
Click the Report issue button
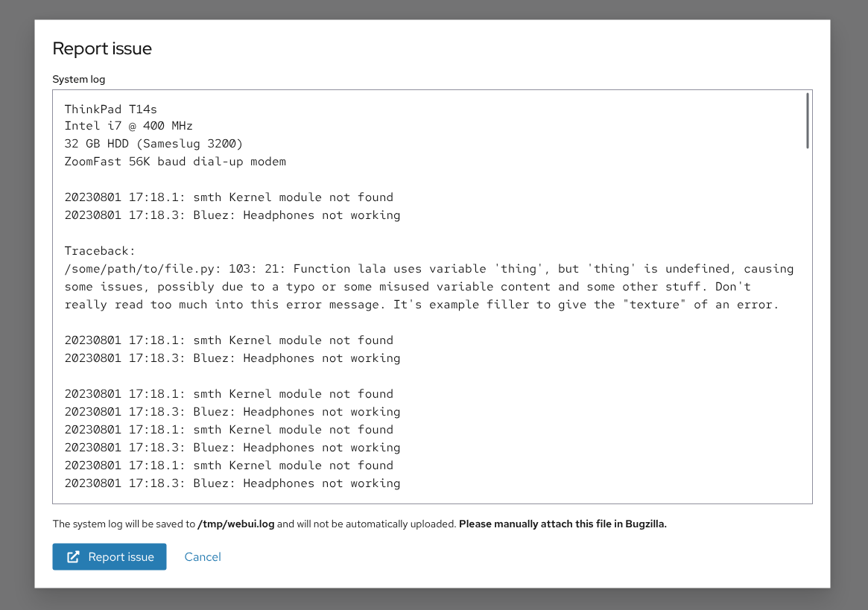click(x=110, y=557)
